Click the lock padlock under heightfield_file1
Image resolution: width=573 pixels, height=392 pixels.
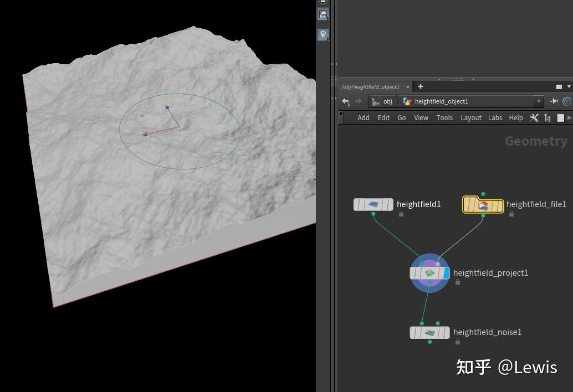coord(511,214)
